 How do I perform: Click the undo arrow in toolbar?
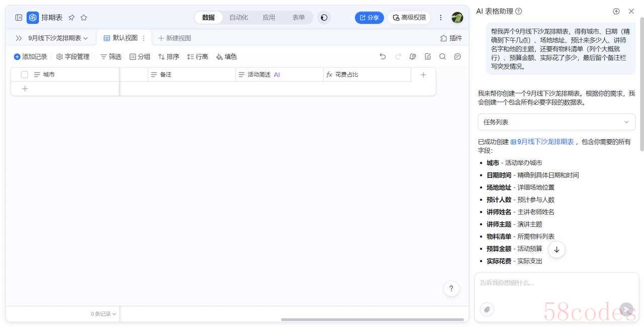point(382,57)
